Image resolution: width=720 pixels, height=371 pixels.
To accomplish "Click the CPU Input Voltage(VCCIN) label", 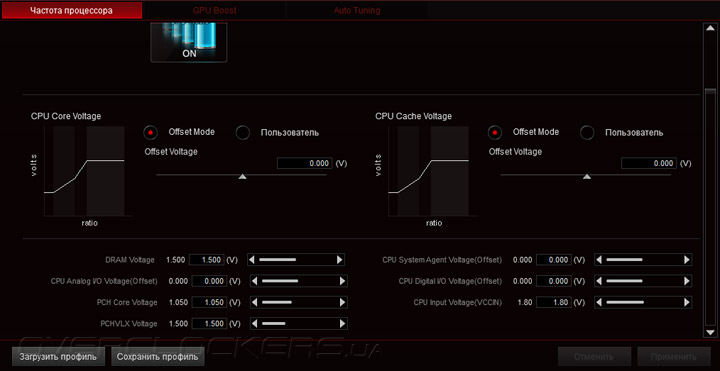I will tap(458, 303).
